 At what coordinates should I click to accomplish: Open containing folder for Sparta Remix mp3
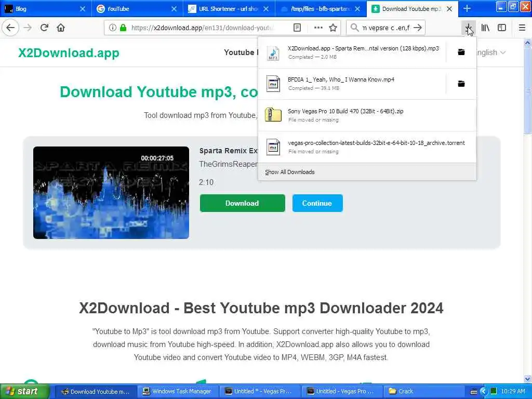pyautogui.click(x=461, y=52)
